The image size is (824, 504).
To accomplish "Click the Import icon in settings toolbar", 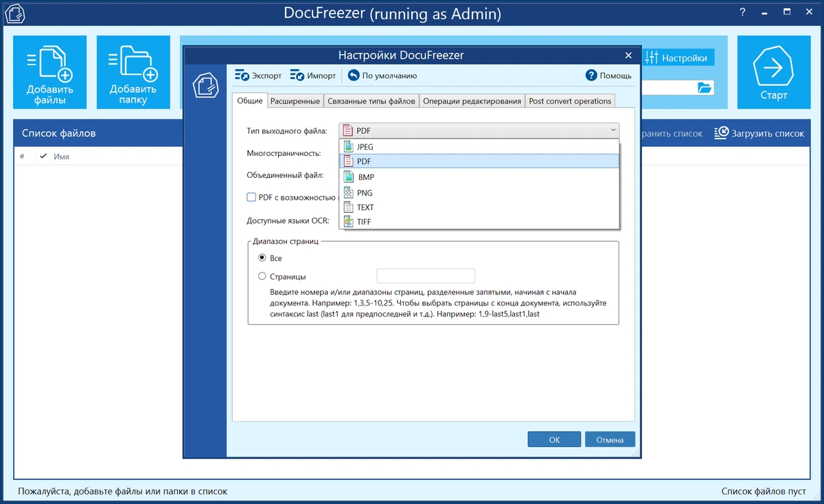I will coord(297,76).
